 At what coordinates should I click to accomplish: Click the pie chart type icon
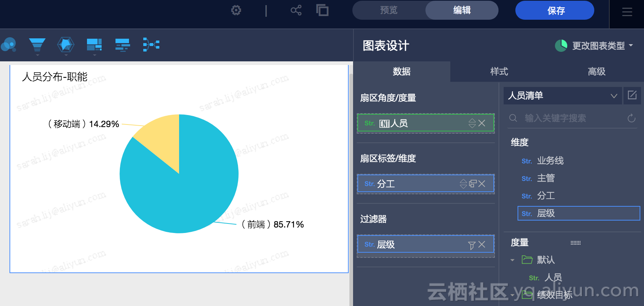point(561,46)
